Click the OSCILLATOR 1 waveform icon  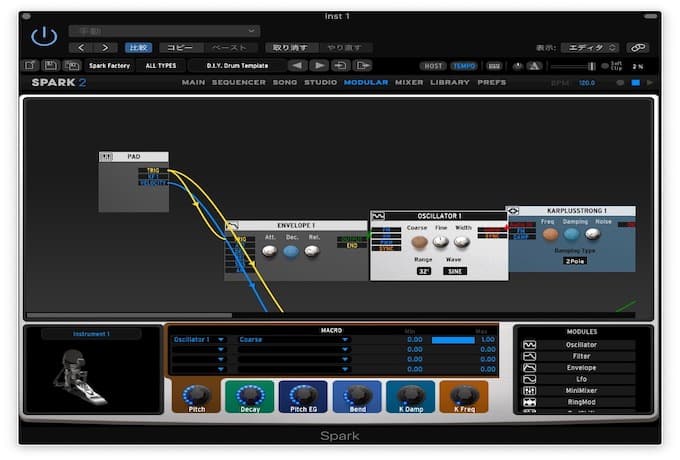tap(378, 215)
